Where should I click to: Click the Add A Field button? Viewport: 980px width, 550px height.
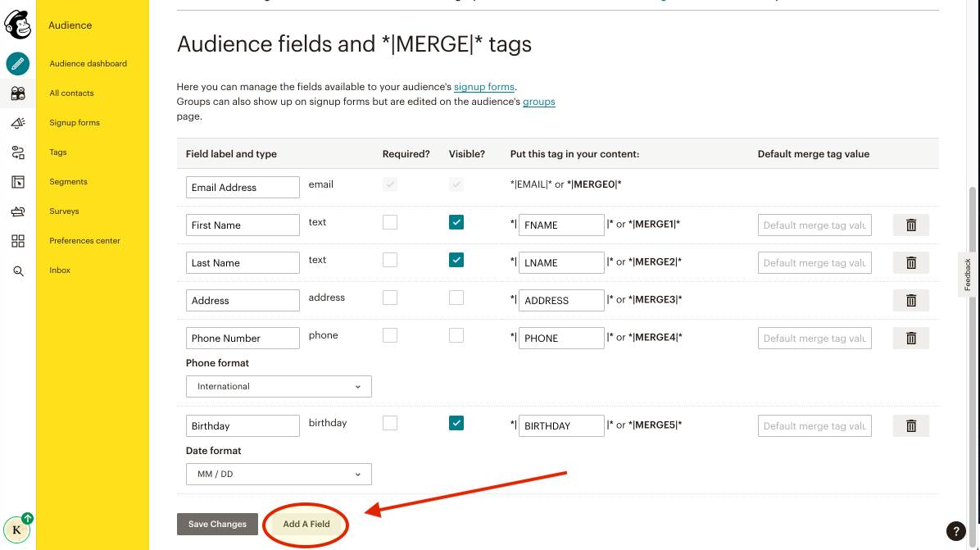[x=306, y=524]
